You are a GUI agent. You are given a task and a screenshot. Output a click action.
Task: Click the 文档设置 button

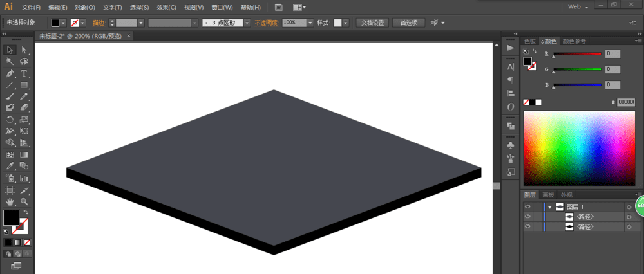[372, 23]
